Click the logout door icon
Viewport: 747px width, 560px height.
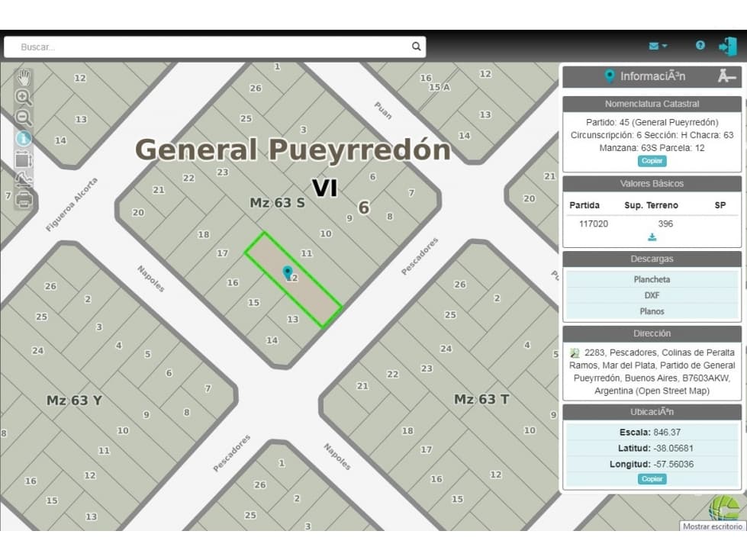(x=727, y=47)
